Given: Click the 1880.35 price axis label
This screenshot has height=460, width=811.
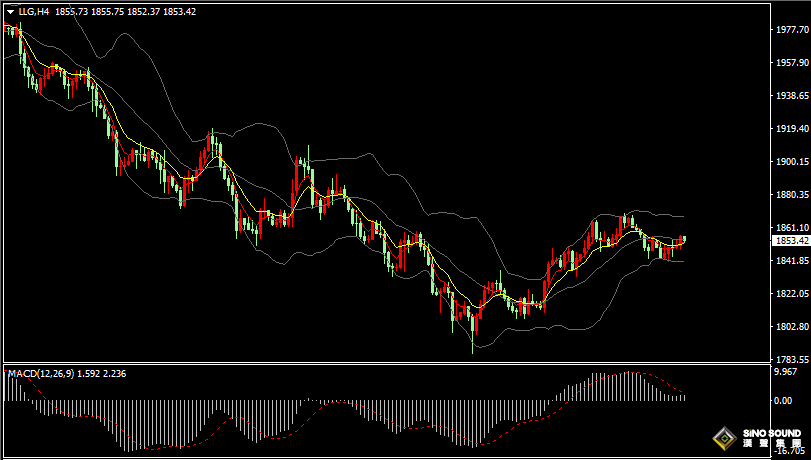Looking at the screenshot, I should [791, 195].
